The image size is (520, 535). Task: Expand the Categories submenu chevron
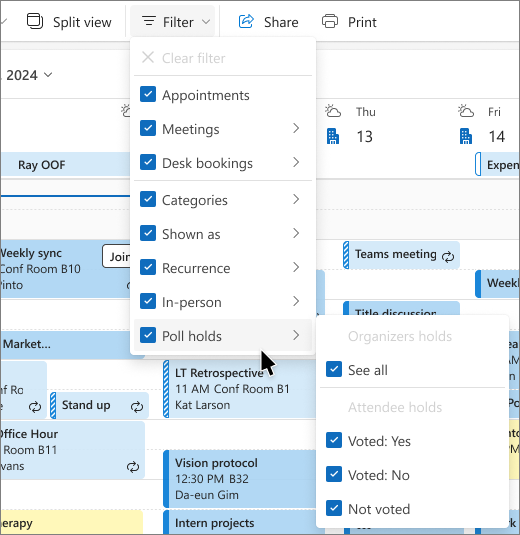(296, 199)
